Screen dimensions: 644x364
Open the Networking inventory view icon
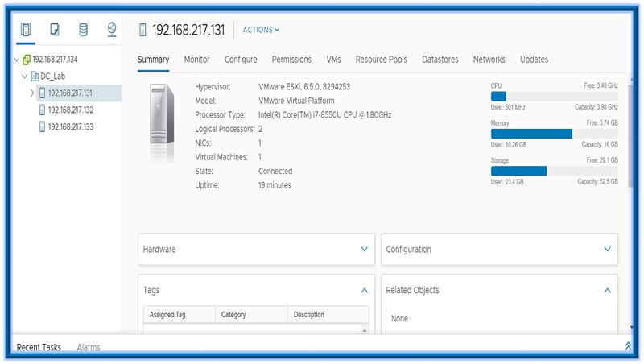click(x=111, y=30)
